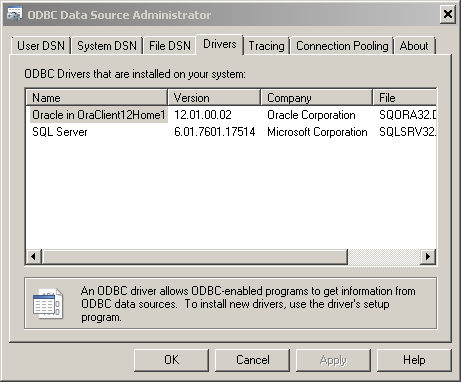Switch to the User DSN tab
This screenshot has width=461, height=382.
[x=41, y=45]
